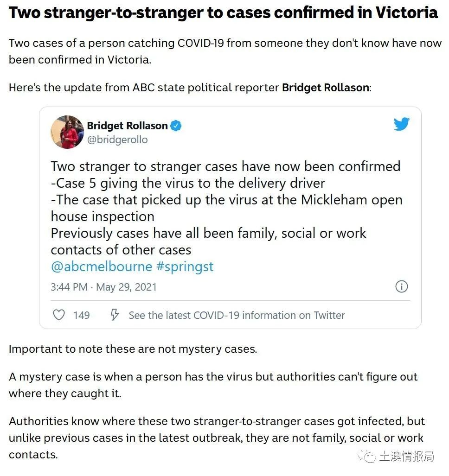Open the @abcmelbourne mention link
Viewport: 449px width, 476px height.
[102, 267]
